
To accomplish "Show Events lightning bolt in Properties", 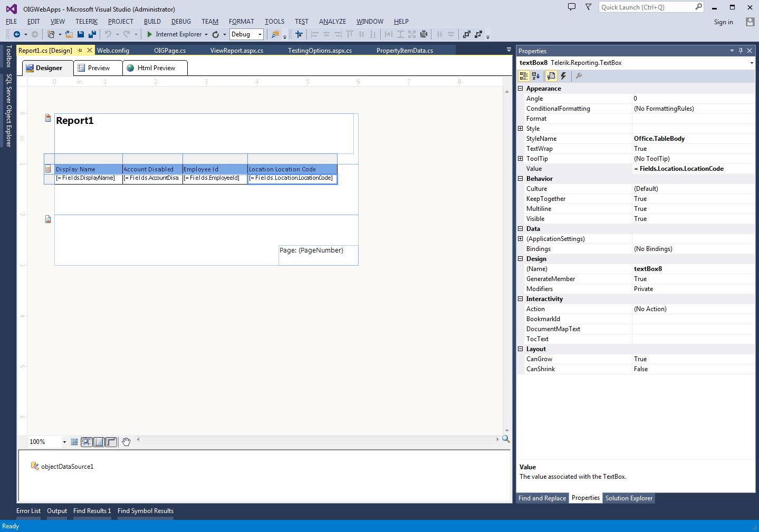I will tap(563, 76).
